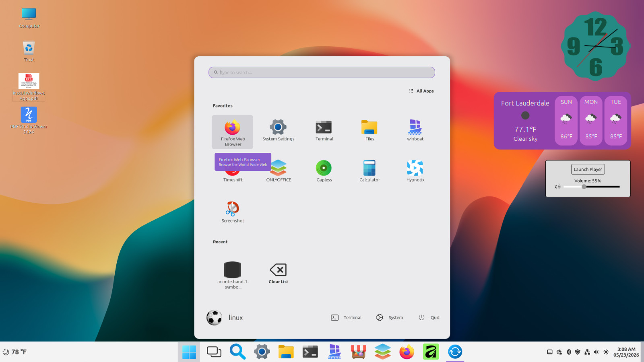
Task: Click the Fort Lauderdale weather location
Action: [525, 103]
